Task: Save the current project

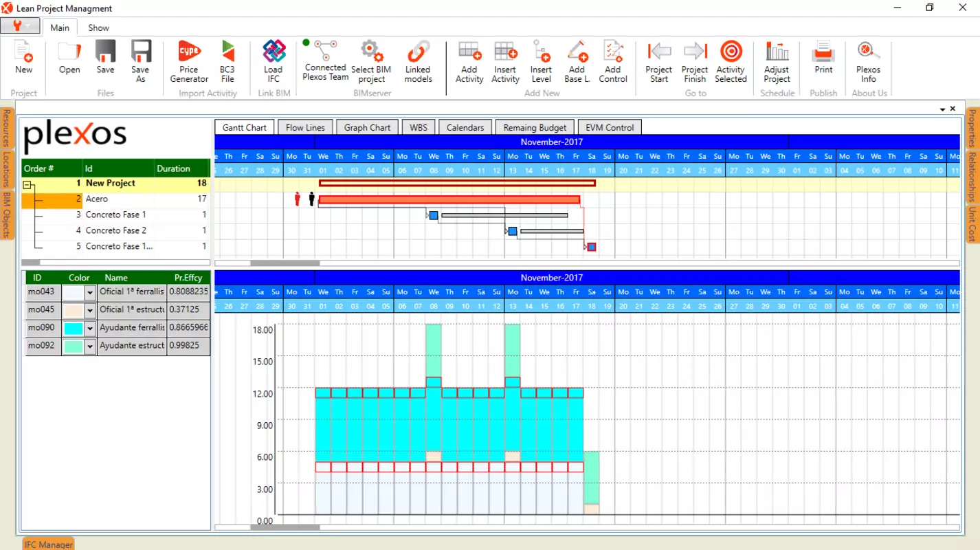Action: tap(105, 58)
